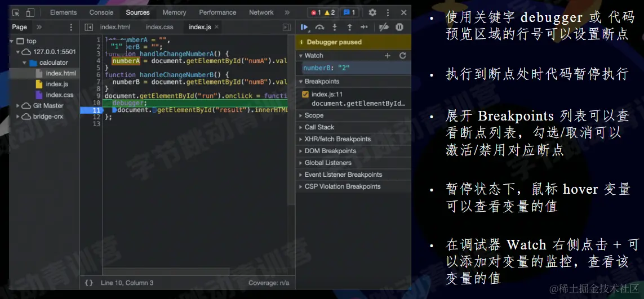Click the Debugger paused banner

[353, 42]
